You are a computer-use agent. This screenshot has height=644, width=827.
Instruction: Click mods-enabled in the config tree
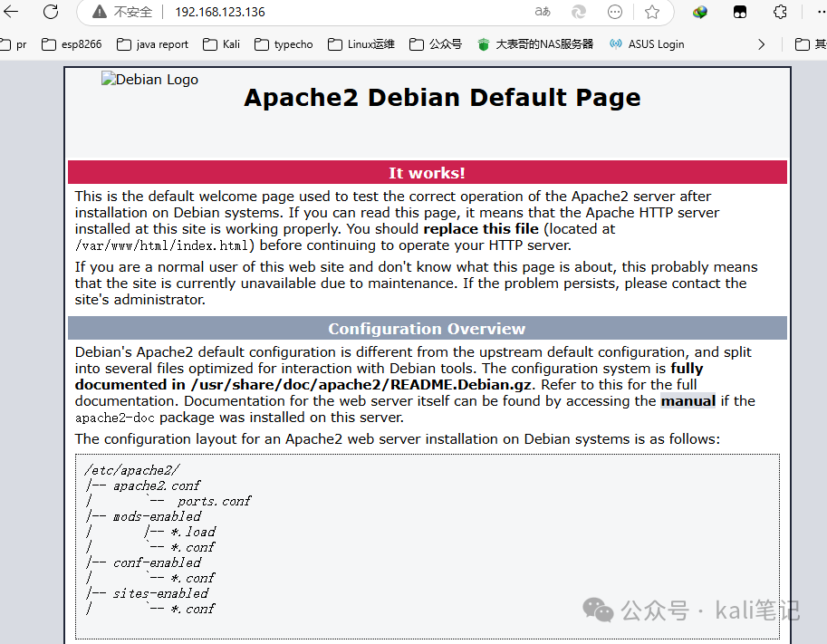pos(158,516)
